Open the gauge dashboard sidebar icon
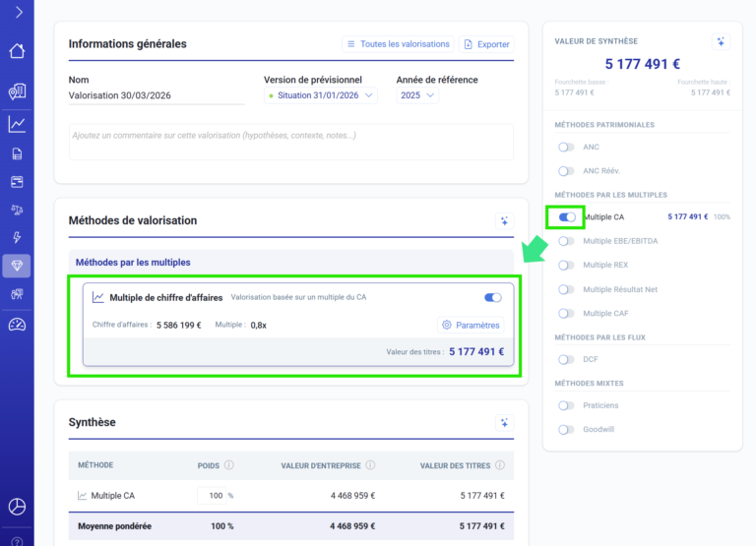Image resolution: width=756 pixels, height=546 pixels. pos(17,325)
